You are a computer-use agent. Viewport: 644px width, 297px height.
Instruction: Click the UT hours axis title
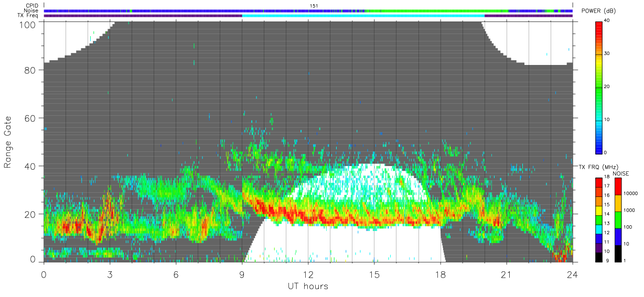[x=308, y=286]
